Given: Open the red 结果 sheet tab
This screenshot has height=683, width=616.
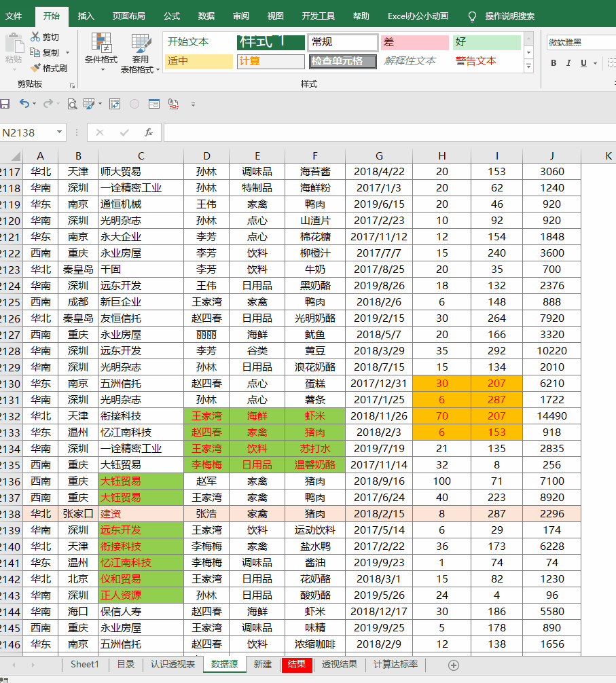Looking at the screenshot, I should [x=297, y=664].
